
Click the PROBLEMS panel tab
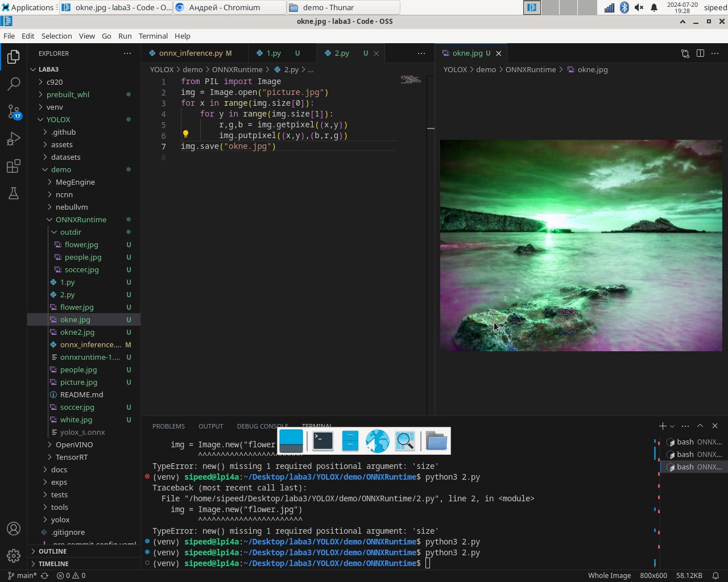coord(168,426)
